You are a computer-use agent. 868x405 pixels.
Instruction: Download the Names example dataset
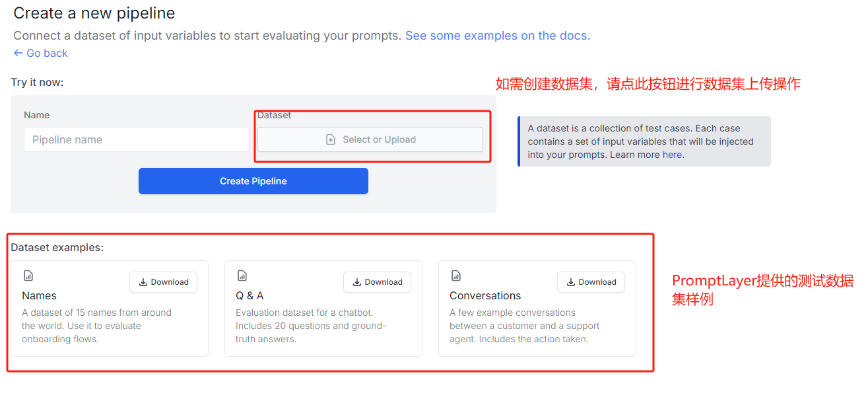tap(163, 282)
